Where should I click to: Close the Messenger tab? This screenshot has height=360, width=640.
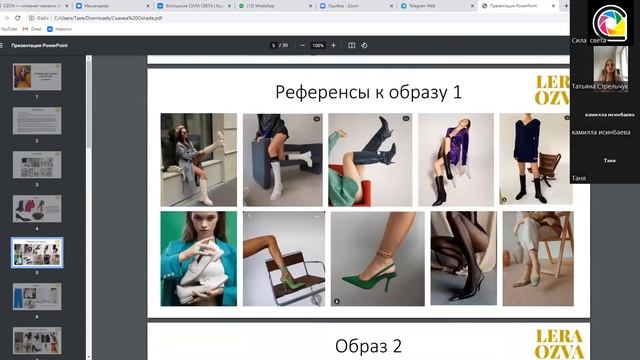148,6
